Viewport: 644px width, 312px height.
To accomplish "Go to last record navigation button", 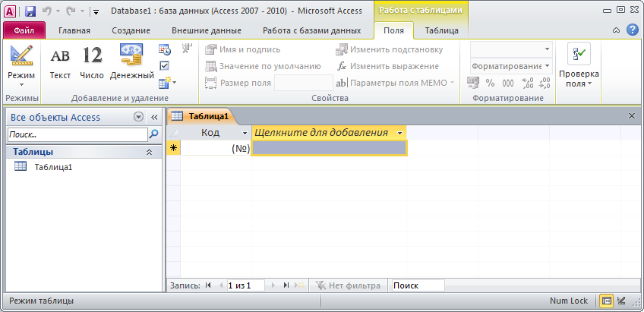I will tap(286, 285).
